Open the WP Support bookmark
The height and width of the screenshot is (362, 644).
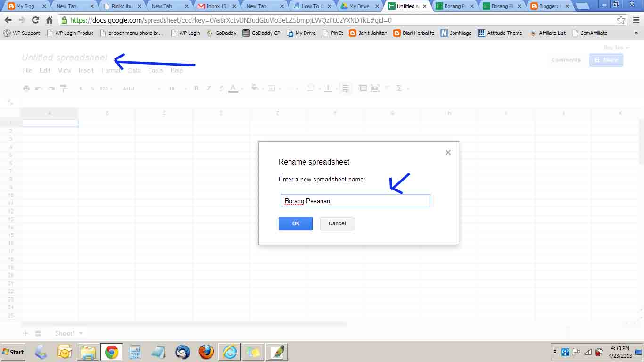pos(22,33)
